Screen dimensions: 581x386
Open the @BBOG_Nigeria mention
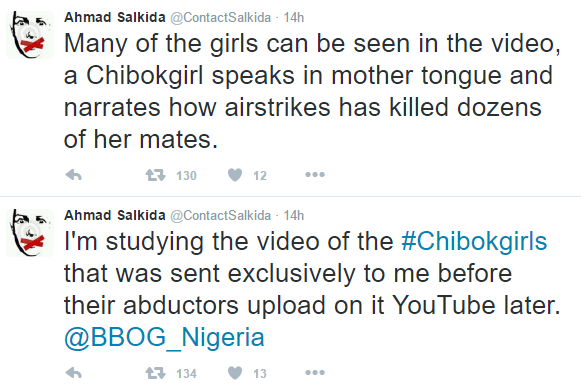pos(164,337)
